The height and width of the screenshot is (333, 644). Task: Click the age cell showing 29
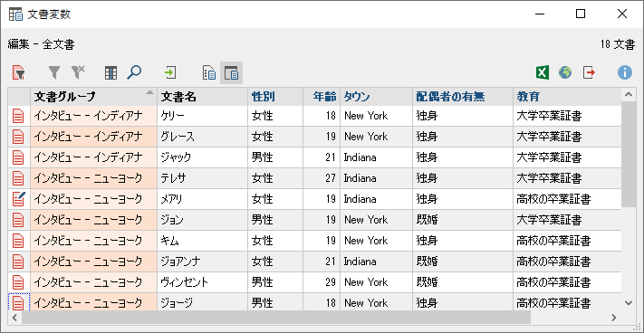(322, 282)
